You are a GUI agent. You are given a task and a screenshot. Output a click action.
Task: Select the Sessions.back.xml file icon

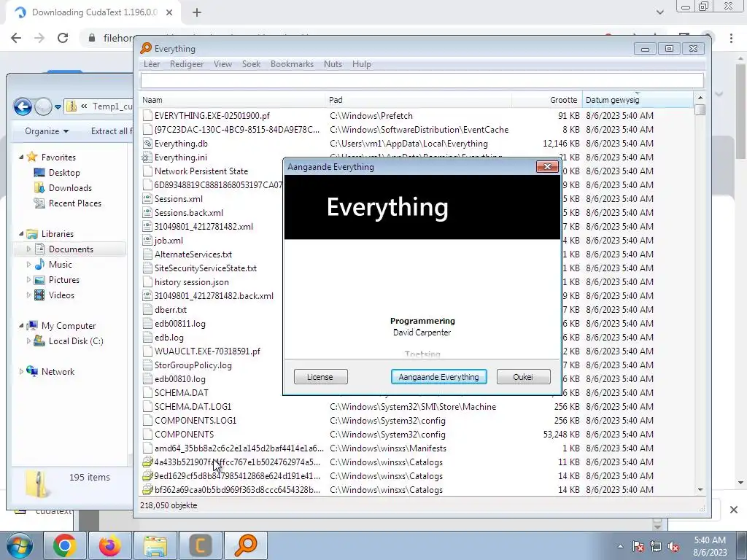(147, 212)
